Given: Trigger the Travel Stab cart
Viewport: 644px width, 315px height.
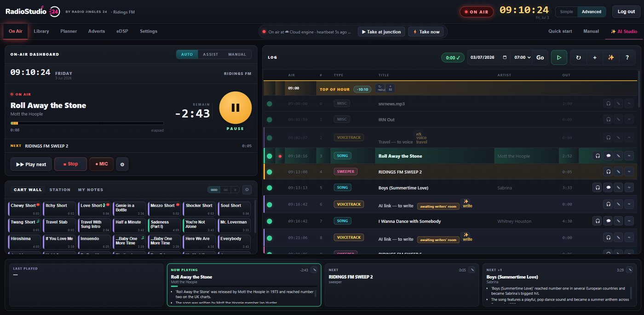Looking at the screenshot, I should (x=59, y=225).
